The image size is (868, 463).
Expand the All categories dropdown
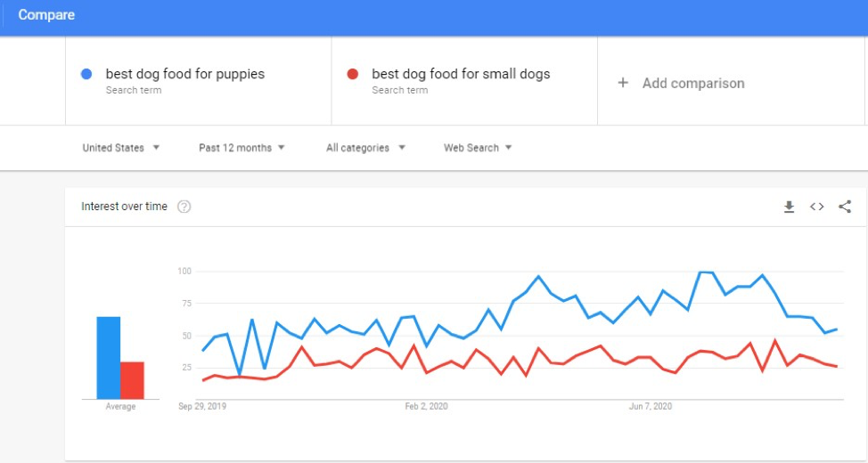tap(365, 148)
